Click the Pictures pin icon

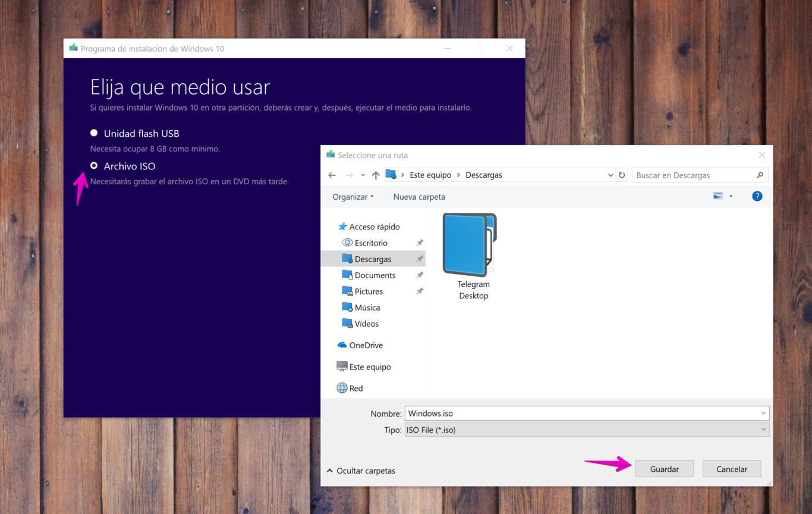coord(420,291)
